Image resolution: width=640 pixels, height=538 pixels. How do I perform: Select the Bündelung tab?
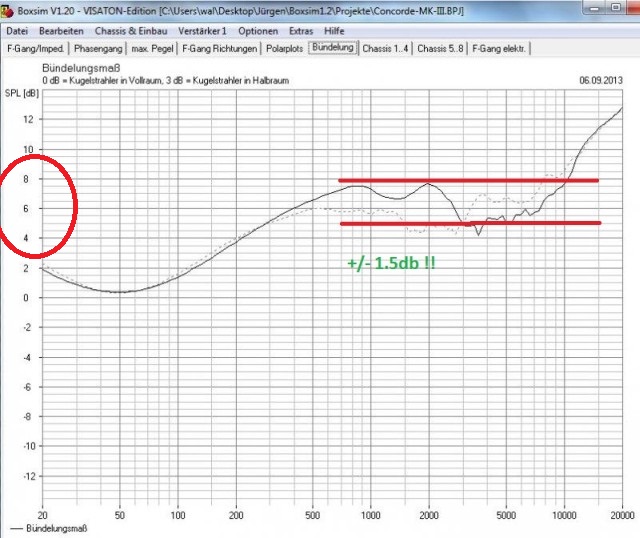pyautogui.click(x=333, y=47)
